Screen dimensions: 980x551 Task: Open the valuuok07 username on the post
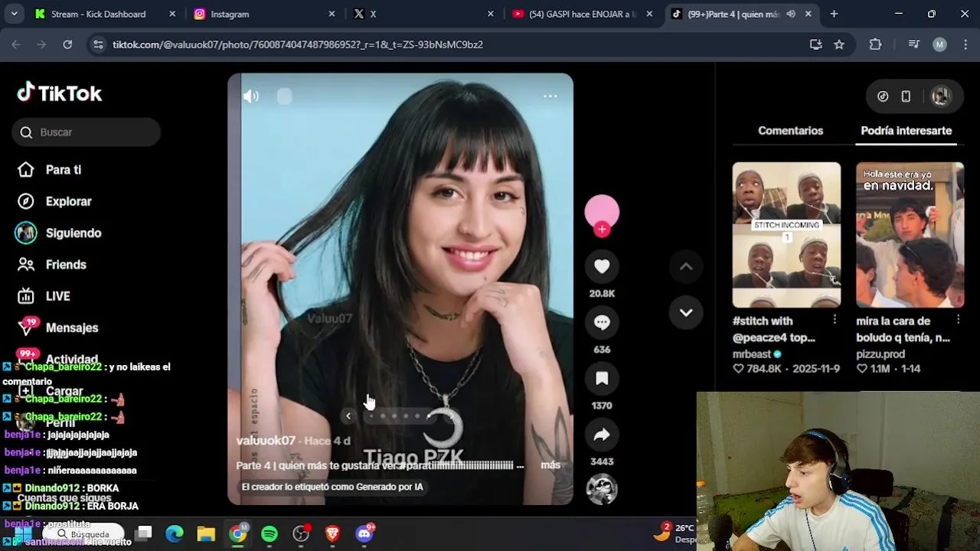(x=266, y=441)
